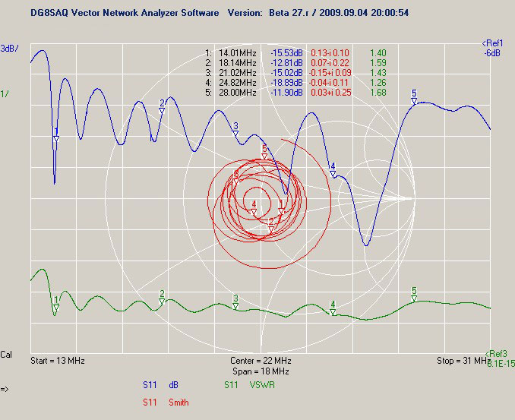Pick red Smith chart marker 3
The height and width of the screenshot is (420, 515).
coord(235,178)
